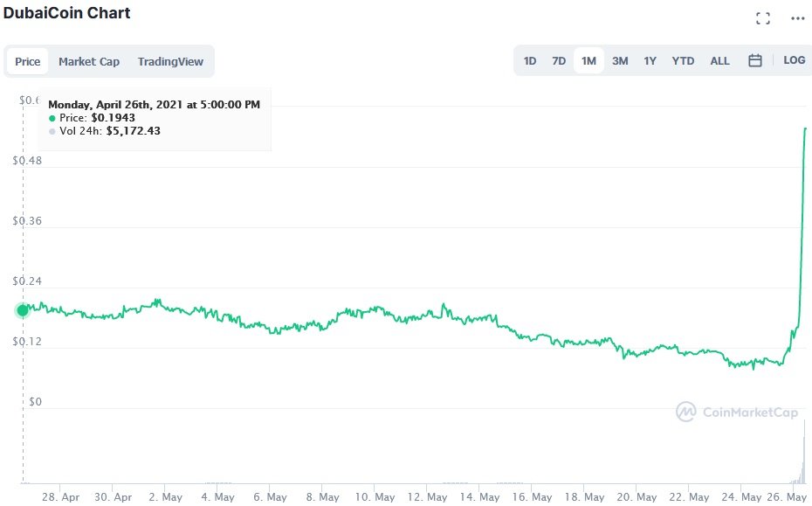This screenshot has width=812, height=506.
Task: Select the 1D time range
Action: (x=530, y=60)
